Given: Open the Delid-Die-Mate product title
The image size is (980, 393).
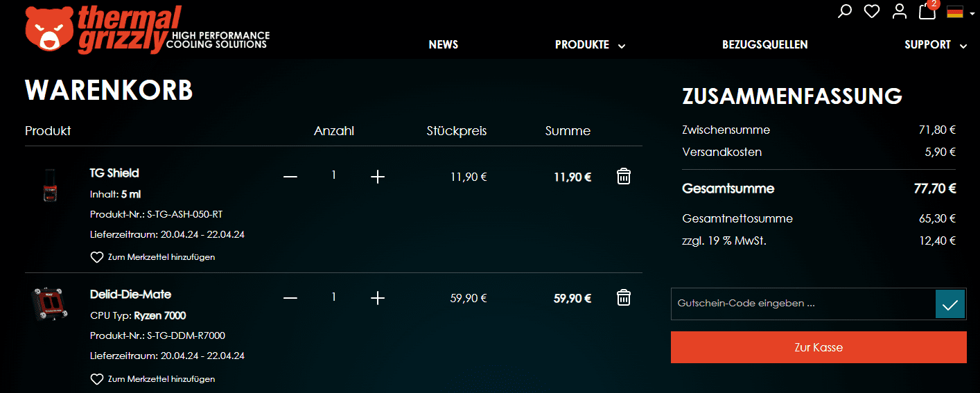Looking at the screenshot, I should 130,294.
